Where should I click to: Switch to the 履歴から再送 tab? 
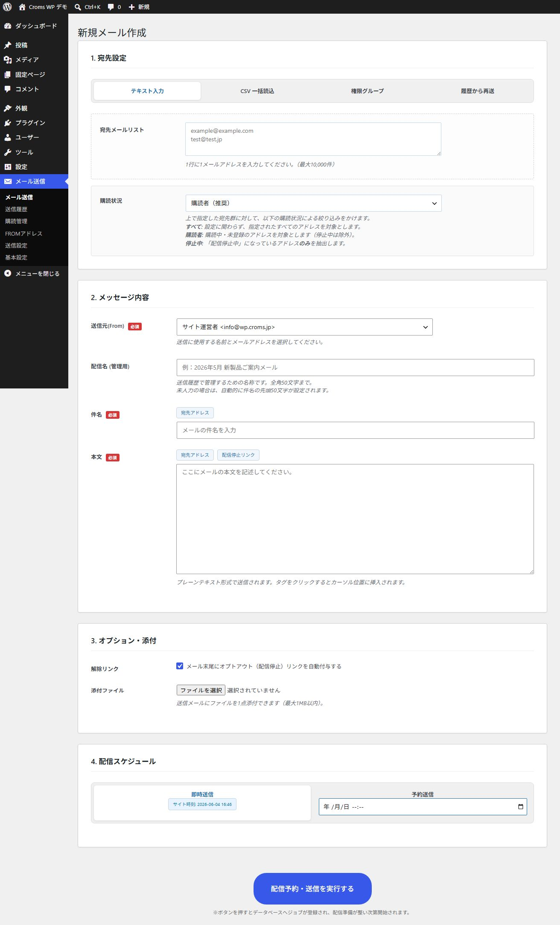tap(477, 91)
